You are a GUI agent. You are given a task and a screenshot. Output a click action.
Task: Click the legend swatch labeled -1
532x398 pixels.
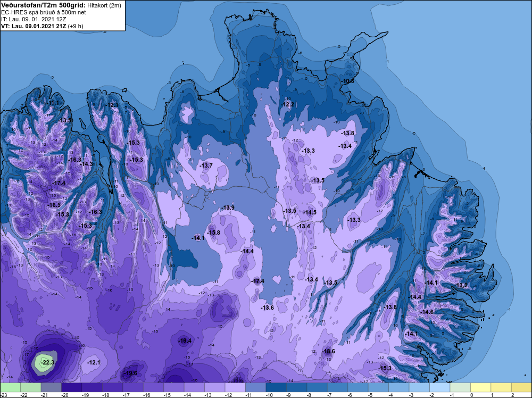[x=460, y=388]
